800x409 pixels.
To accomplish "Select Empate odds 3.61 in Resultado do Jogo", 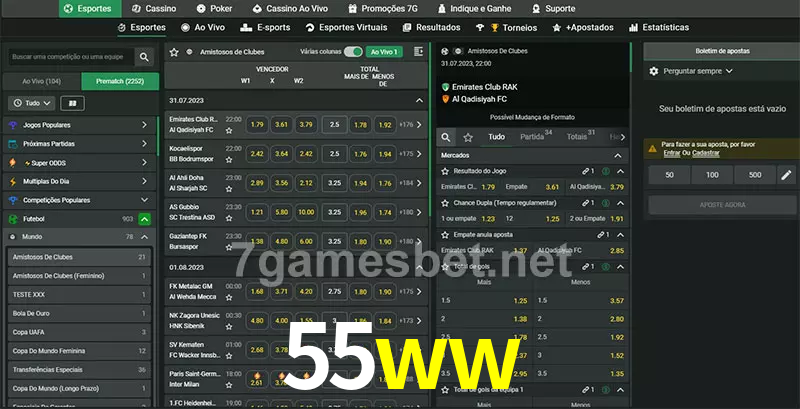I will coord(532,187).
